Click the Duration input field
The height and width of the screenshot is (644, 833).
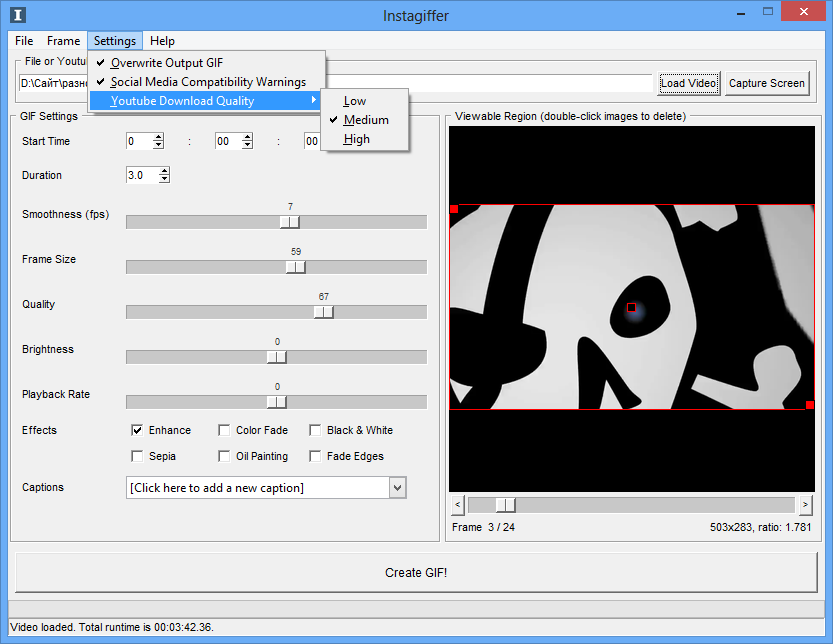[x=142, y=175]
